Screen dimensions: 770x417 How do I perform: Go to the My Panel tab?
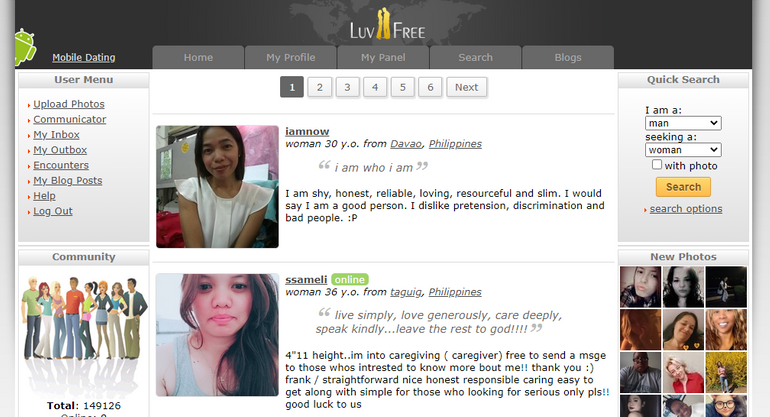click(383, 57)
